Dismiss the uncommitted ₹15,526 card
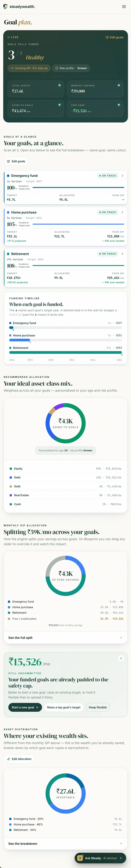The width and height of the screenshot is (131, 868). point(121,658)
